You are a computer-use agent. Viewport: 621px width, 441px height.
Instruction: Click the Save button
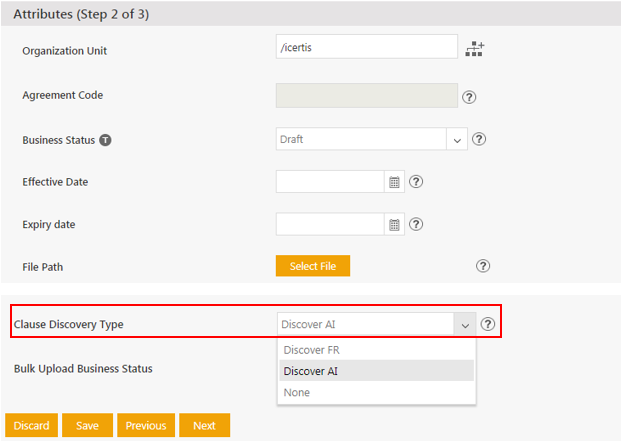click(x=87, y=425)
